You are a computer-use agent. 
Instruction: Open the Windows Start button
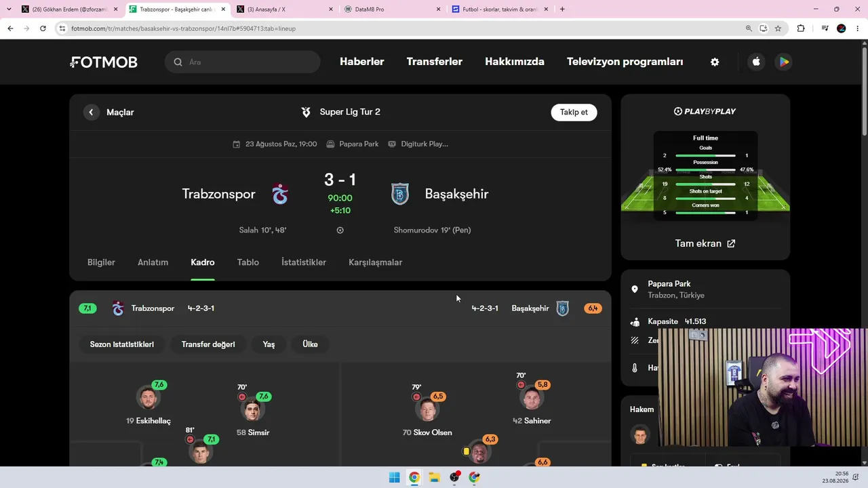click(x=394, y=477)
